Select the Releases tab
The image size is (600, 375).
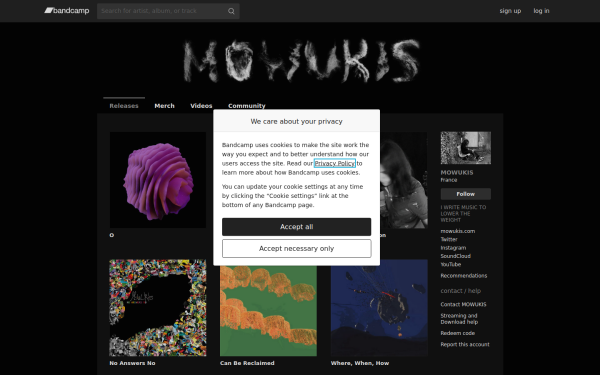[124, 106]
